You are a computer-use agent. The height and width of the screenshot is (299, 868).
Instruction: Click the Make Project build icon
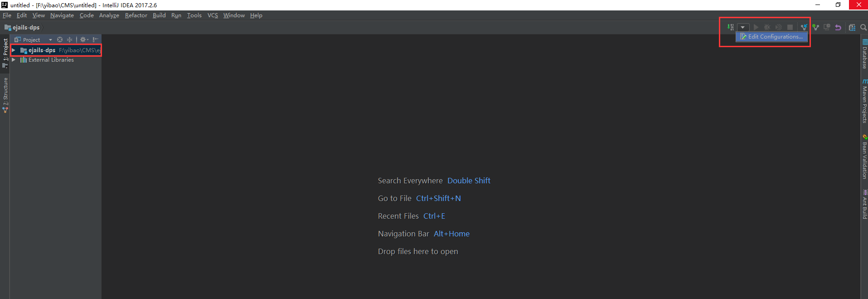tap(730, 27)
